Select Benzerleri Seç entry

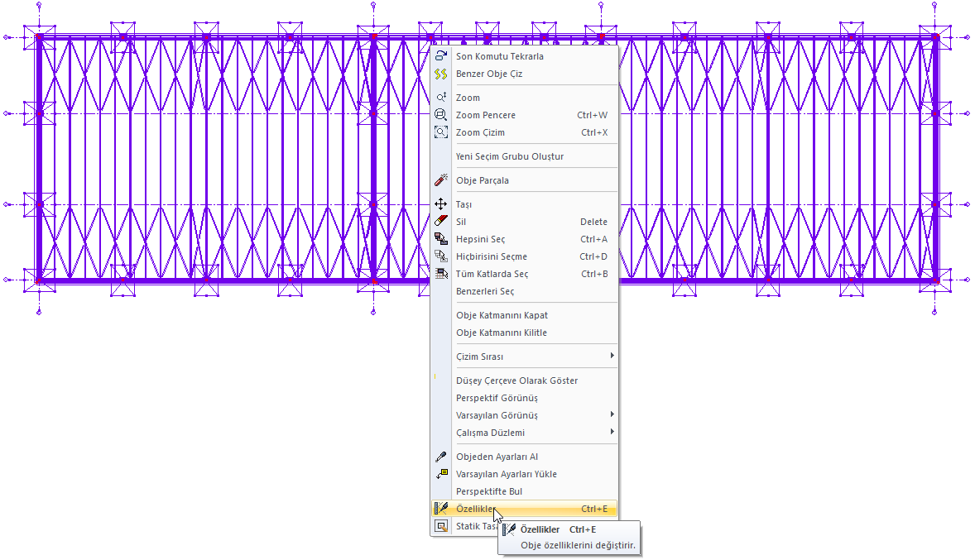pos(524,291)
